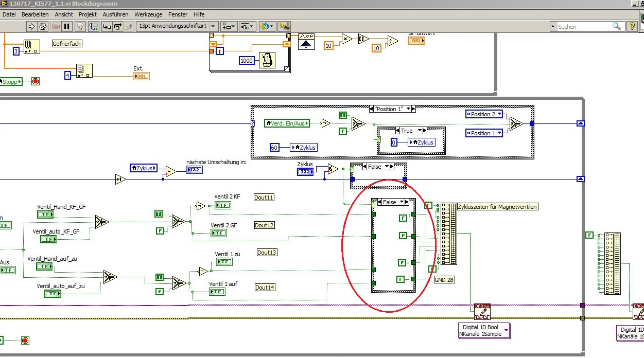Screen dimensions: 644x358
Task: Click the Align Objects toolbar dropdown
Action: point(229,26)
